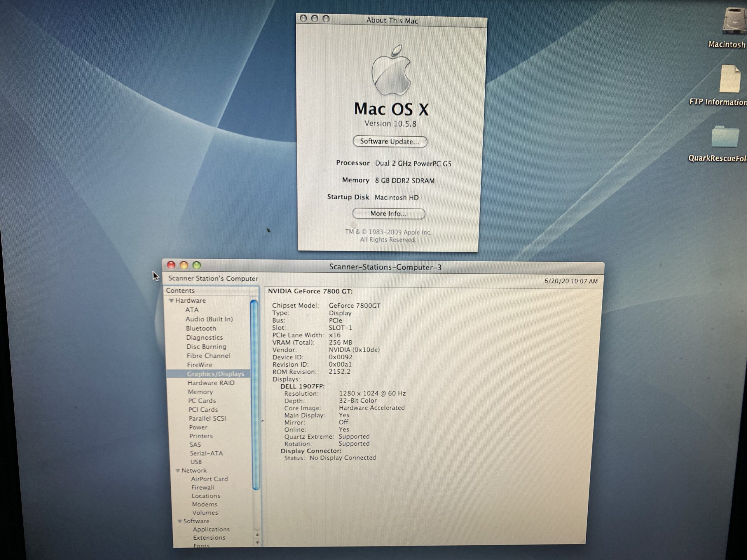The width and height of the screenshot is (747, 560).
Task: Click the Chipset Model value GeForce 7800GT
Action: (x=355, y=305)
